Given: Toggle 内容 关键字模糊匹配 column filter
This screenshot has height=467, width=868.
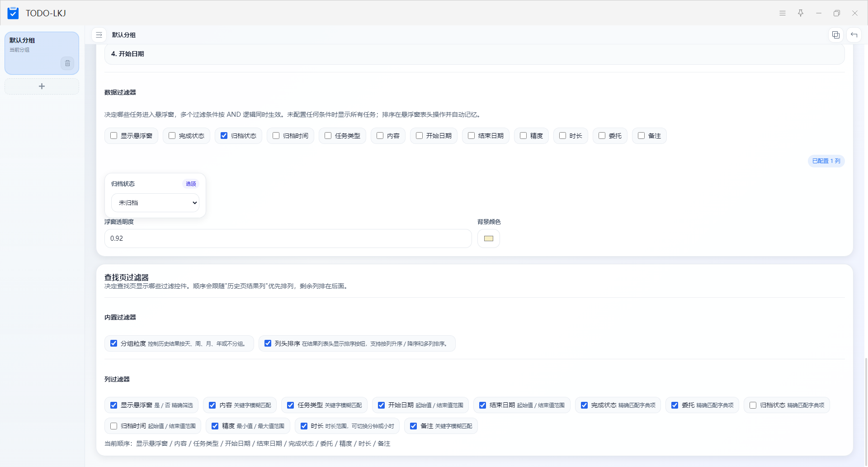Looking at the screenshot, I should click(x=212, y=405).
